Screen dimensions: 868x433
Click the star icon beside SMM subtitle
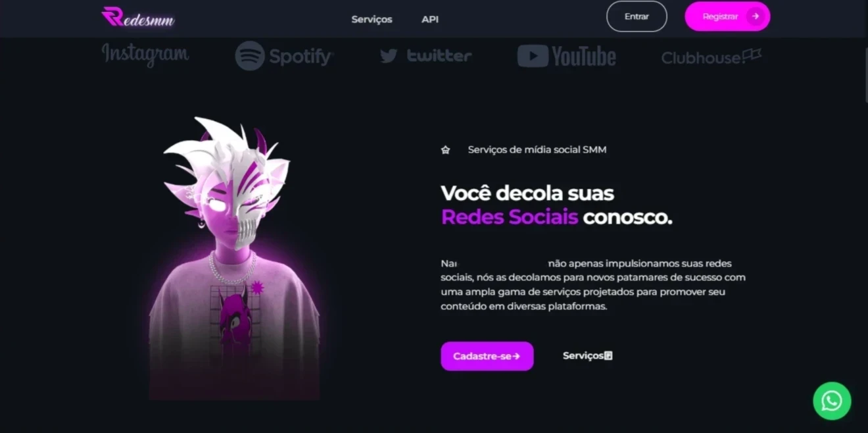[445, 150]
